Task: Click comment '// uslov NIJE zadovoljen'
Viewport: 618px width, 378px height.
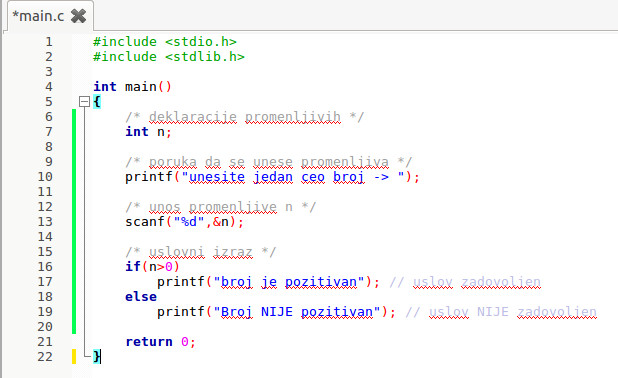Action: [x=501, y=312]
